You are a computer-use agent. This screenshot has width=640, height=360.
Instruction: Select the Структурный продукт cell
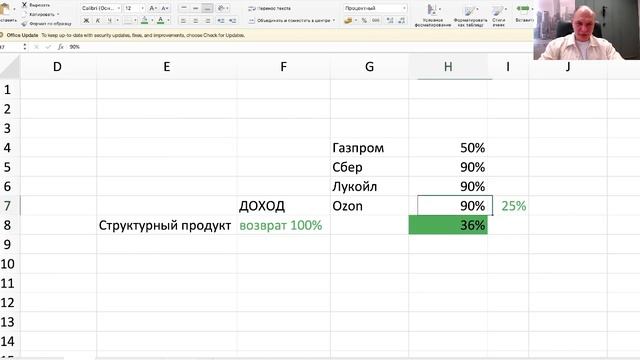(167, 225)
